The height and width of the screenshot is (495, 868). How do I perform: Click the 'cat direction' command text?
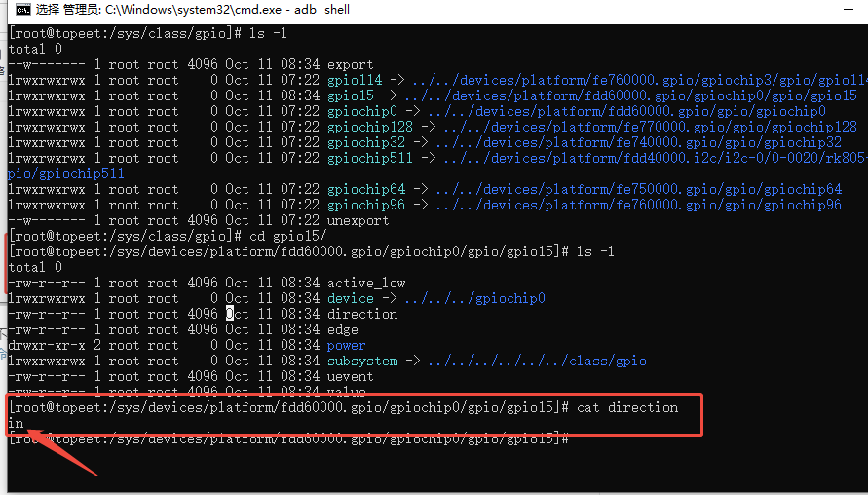tap(627, 407)
